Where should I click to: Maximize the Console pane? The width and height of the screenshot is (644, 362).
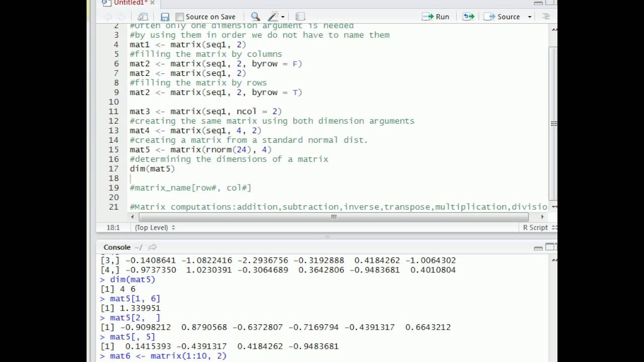[x=550, y=247]
